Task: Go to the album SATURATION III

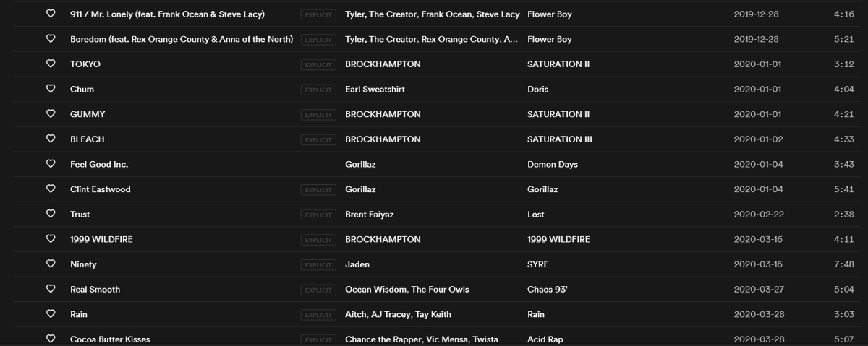Action: [559, 139]
